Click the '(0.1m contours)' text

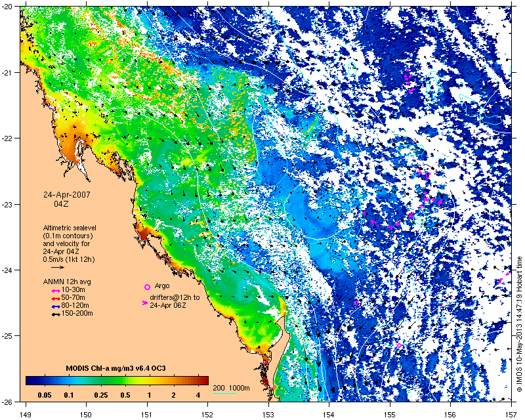(68, 236)
